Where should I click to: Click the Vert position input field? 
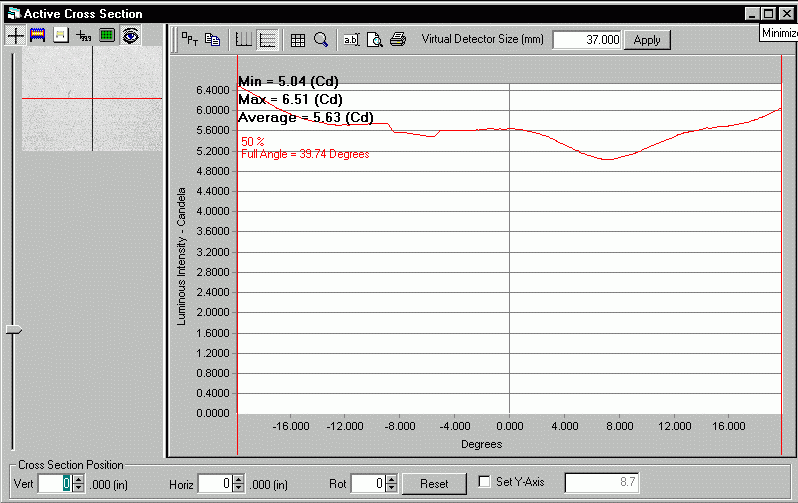[55, 484]
